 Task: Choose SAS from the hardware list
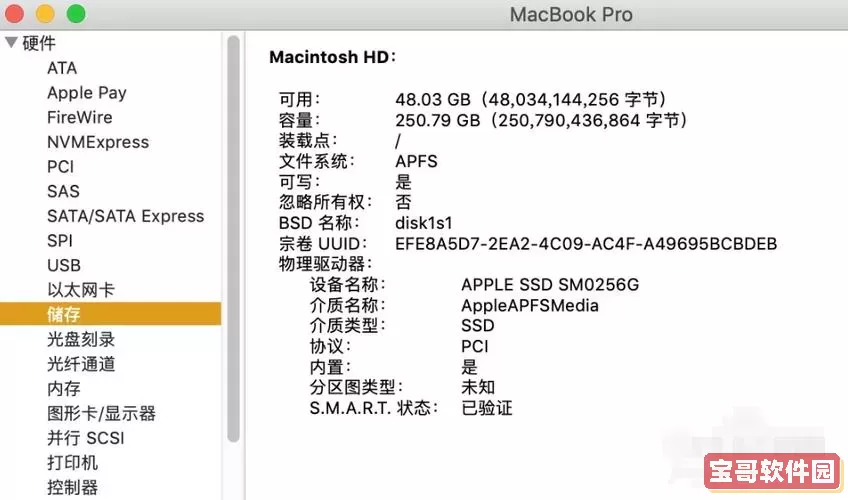[63, 191]
